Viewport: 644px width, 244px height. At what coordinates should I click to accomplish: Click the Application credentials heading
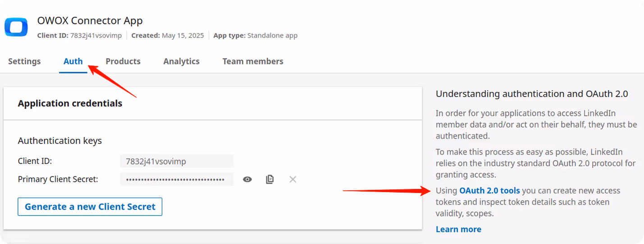point(70,103)
